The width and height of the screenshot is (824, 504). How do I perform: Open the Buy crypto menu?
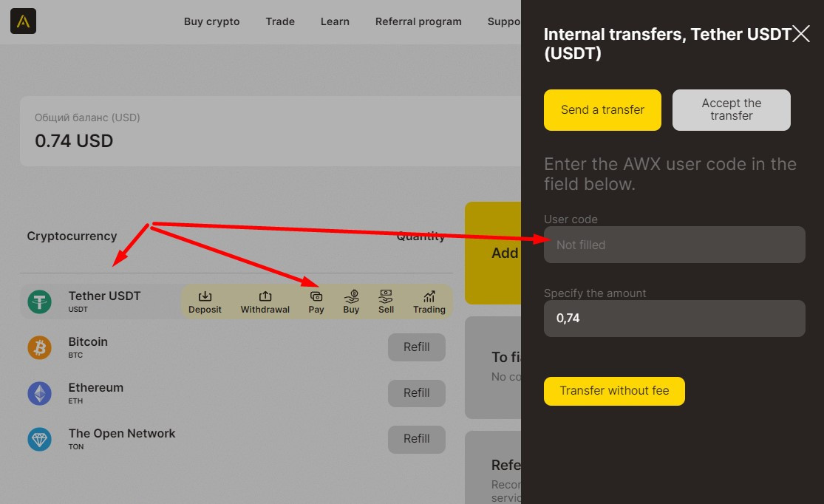click(x=211, y=21)
